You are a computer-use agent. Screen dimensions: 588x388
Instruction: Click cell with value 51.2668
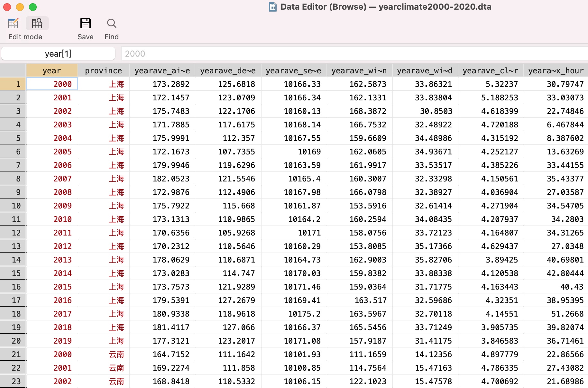tap(556, 314)
